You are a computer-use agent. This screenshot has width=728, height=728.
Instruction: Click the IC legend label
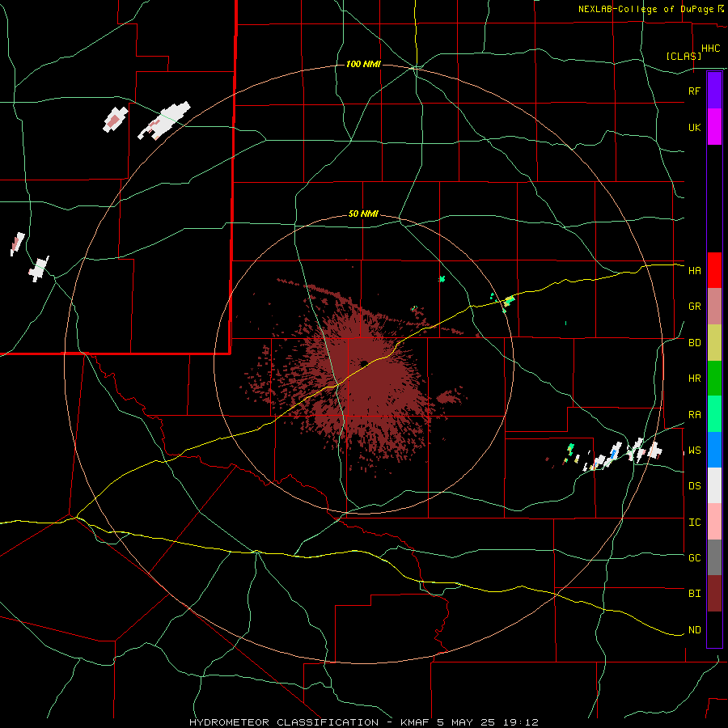pyautogui.click(x=694, y=523)
